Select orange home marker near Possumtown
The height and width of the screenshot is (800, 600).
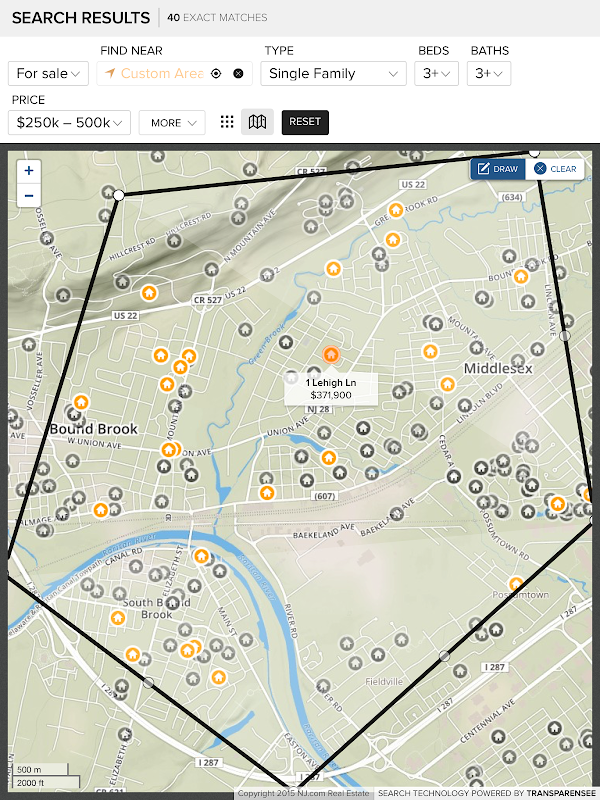coord(516,584)
